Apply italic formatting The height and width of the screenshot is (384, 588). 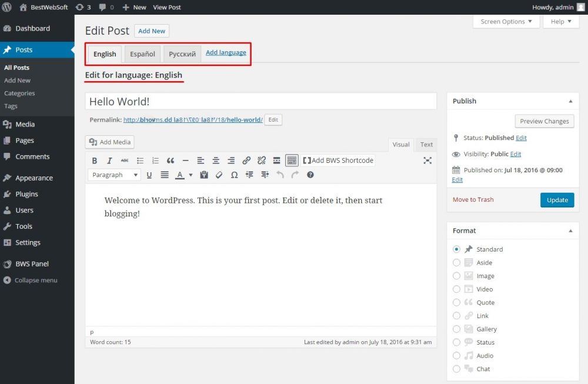109,160
